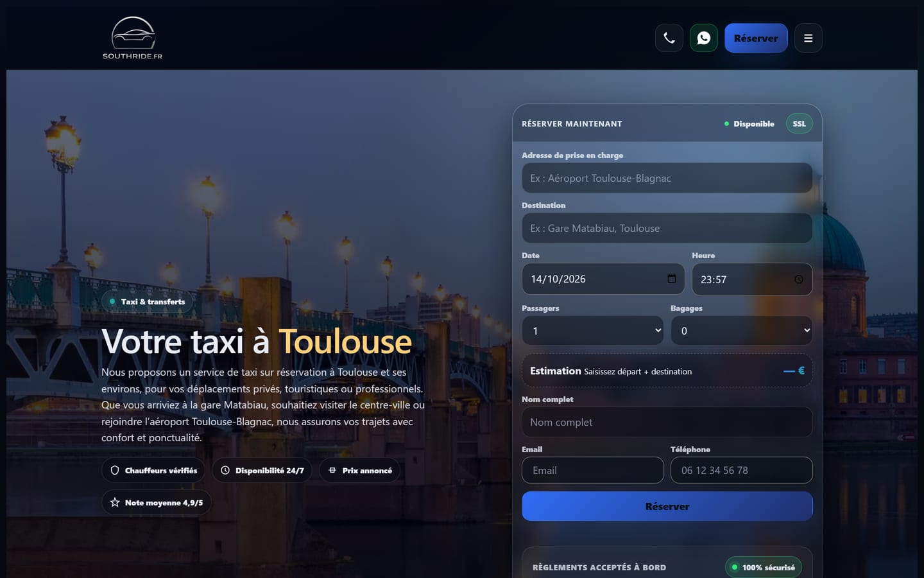Expand the Bagages dropdown
The width and height of the screenshot is (924, 578).
coord(742,331)
